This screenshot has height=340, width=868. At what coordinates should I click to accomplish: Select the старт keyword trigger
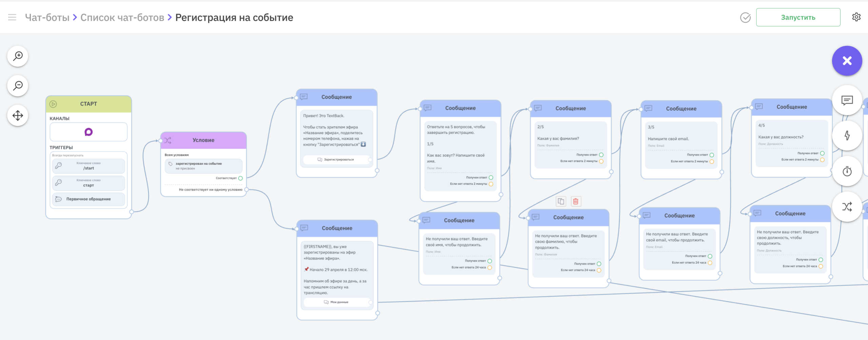click(88, 183)
